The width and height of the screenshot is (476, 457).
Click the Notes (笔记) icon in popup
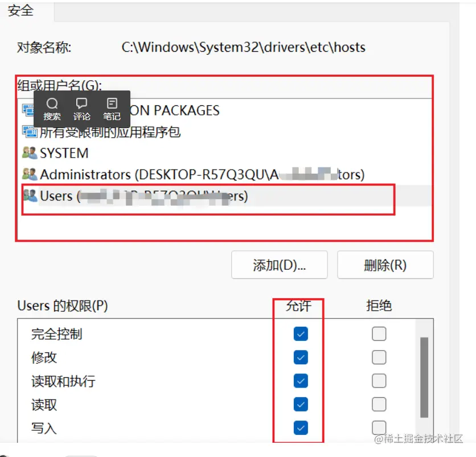(x=112, y=104)
